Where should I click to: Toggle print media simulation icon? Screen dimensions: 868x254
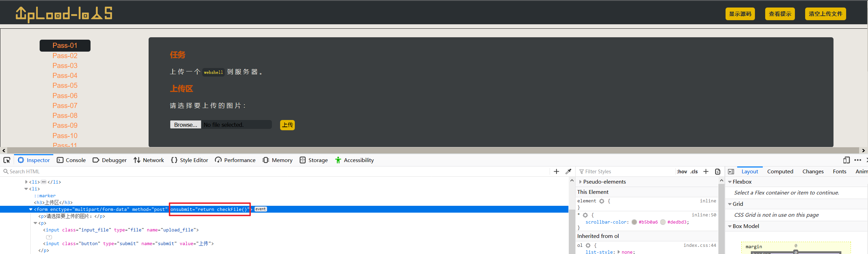(x=718, y=171)
